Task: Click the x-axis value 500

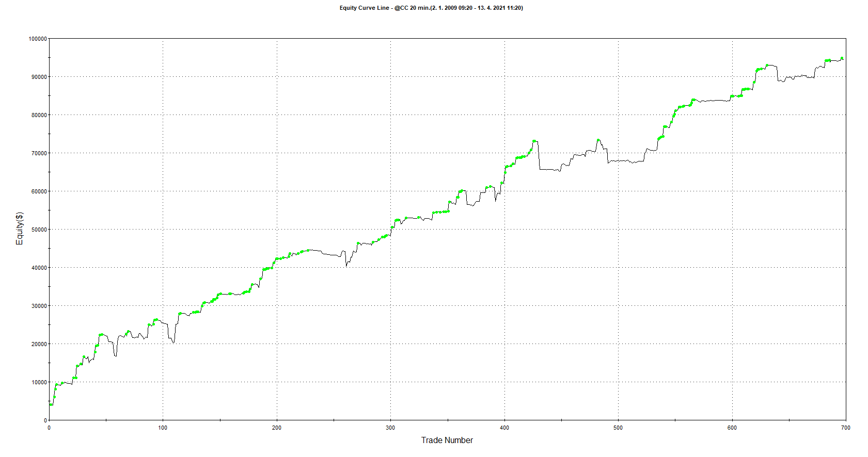Action: 618,428
